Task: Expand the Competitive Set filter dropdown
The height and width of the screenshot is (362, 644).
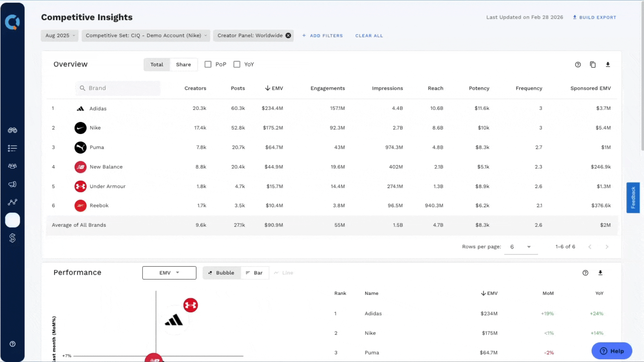Action: 146,36
